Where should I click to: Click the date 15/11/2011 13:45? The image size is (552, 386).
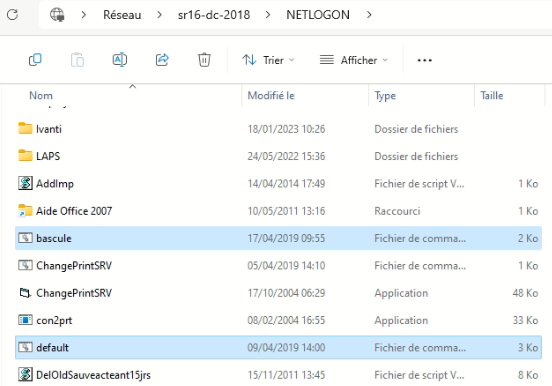(x=286, y=375)
